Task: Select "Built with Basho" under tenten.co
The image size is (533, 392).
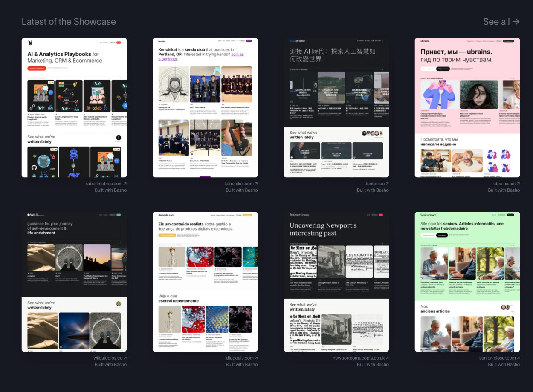Action: point(373,190)
